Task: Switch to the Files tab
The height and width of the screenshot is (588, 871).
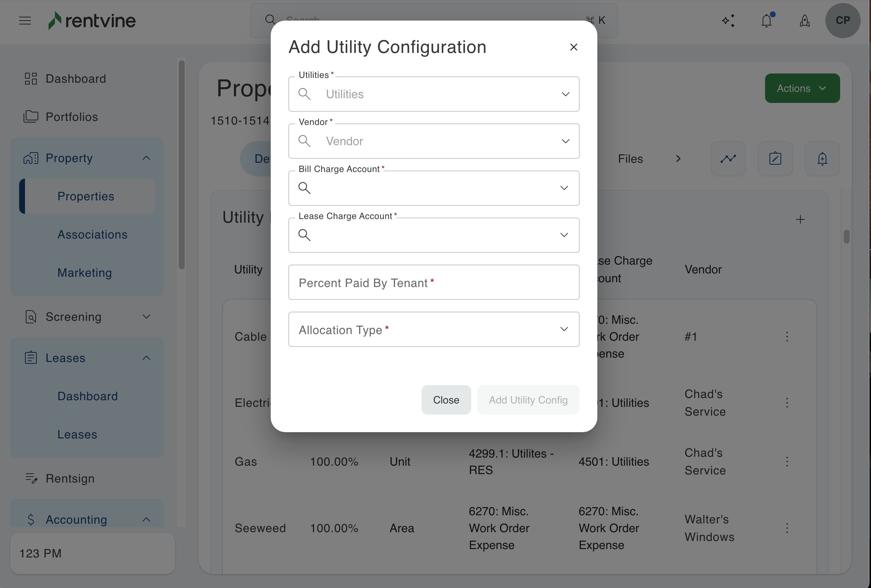Action: [630, 159]
